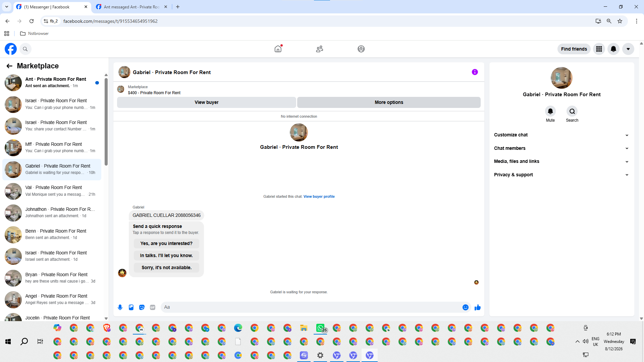644x362 pixels.
Task: Click chat list scrollbar
Action: coord(106,122)
